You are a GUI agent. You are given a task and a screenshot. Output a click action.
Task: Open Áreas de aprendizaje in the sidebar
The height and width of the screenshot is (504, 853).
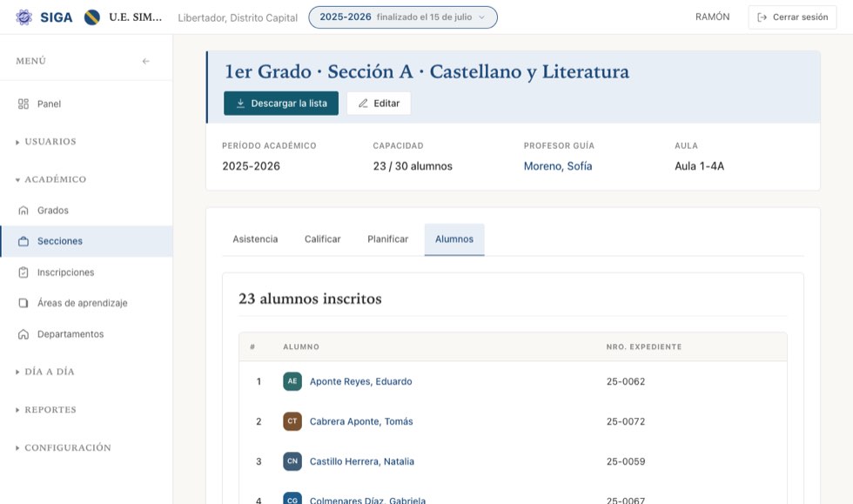(x=86, y=303)
